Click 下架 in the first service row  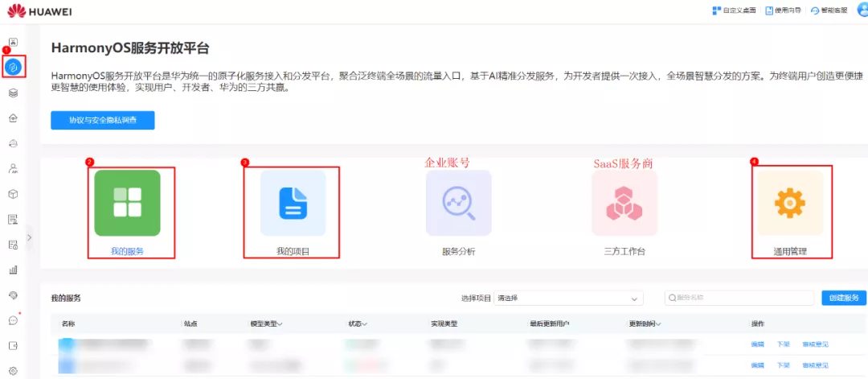tap(783, 344)
